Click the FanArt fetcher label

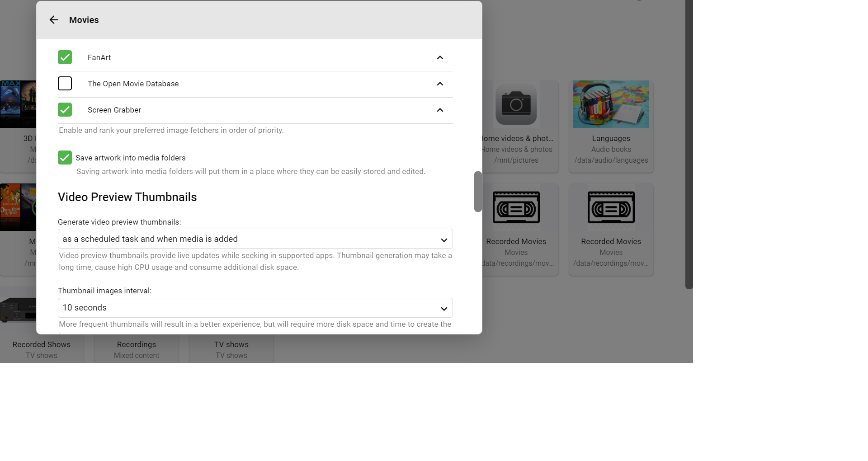99,57
